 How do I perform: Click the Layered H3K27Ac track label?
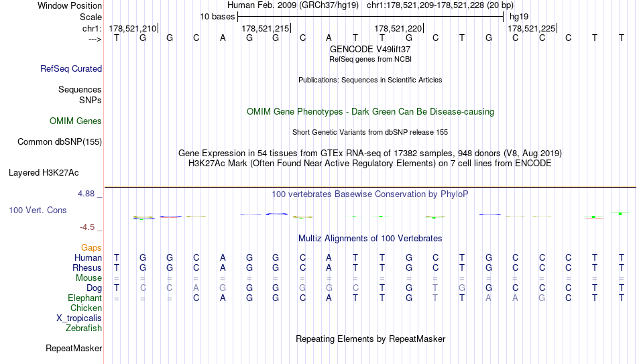coord(44,173)
